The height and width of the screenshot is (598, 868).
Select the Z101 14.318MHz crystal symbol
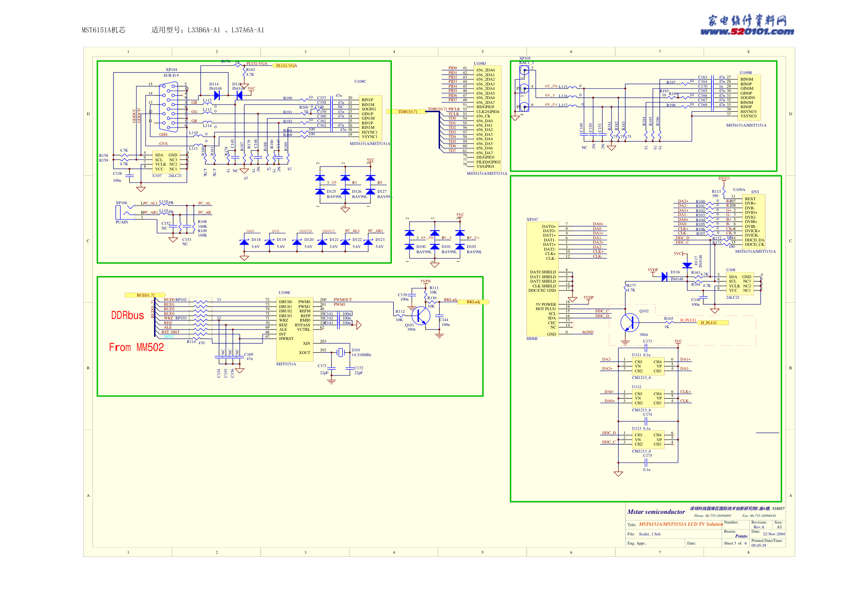click(341, 352)
